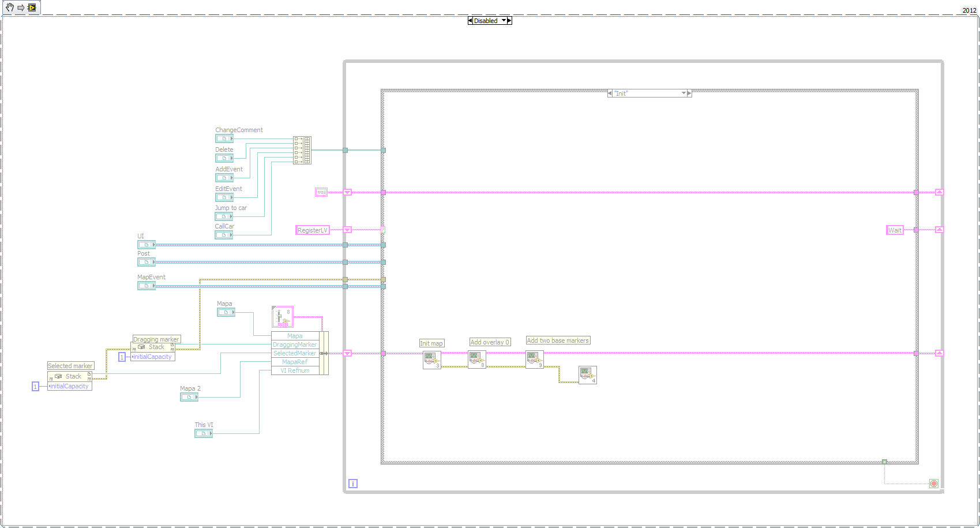Click the Add overlay 0 subVI icon
Screen dimensions: 980x528
coord(477,359)
